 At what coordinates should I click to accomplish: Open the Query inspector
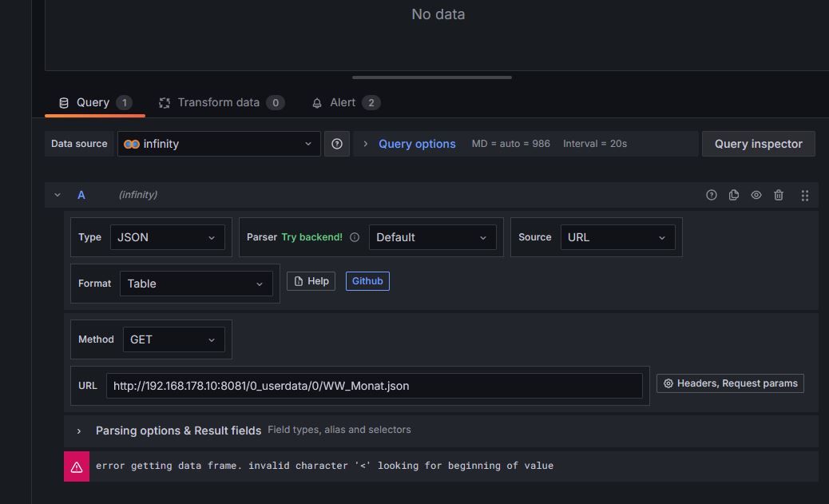[758, 144]
